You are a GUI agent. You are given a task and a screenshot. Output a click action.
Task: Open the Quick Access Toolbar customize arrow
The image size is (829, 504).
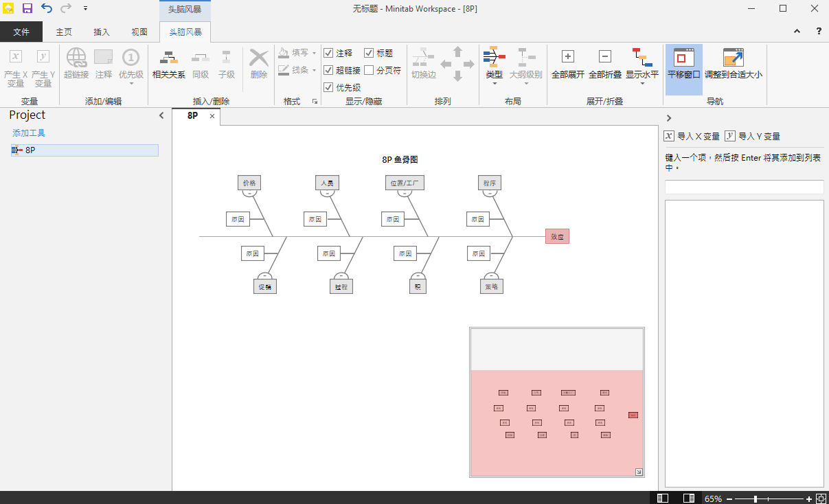click(85, 8)
